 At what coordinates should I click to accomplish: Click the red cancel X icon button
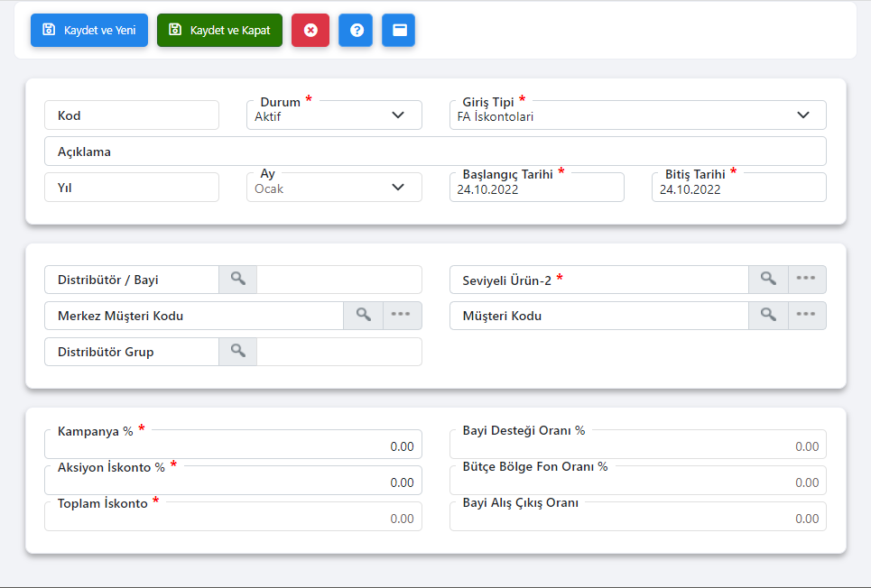pyautogui.click(x=310, y=30)
